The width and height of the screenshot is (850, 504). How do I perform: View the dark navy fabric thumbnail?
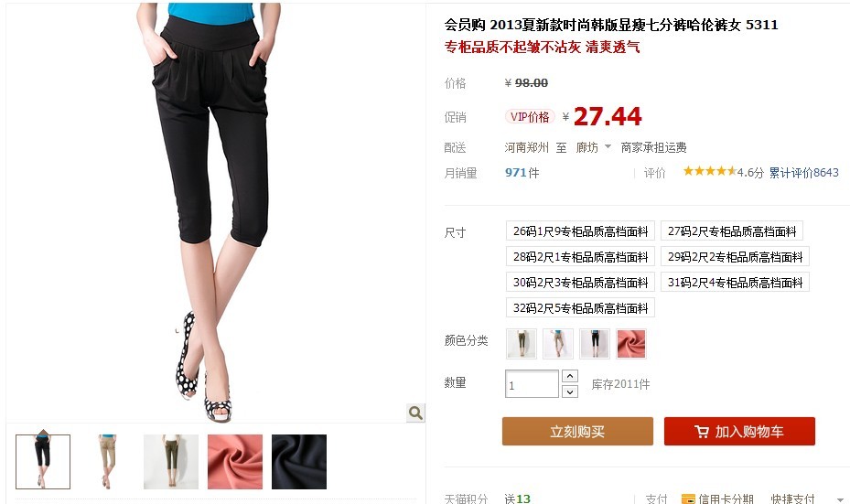[x=298, y=462]
